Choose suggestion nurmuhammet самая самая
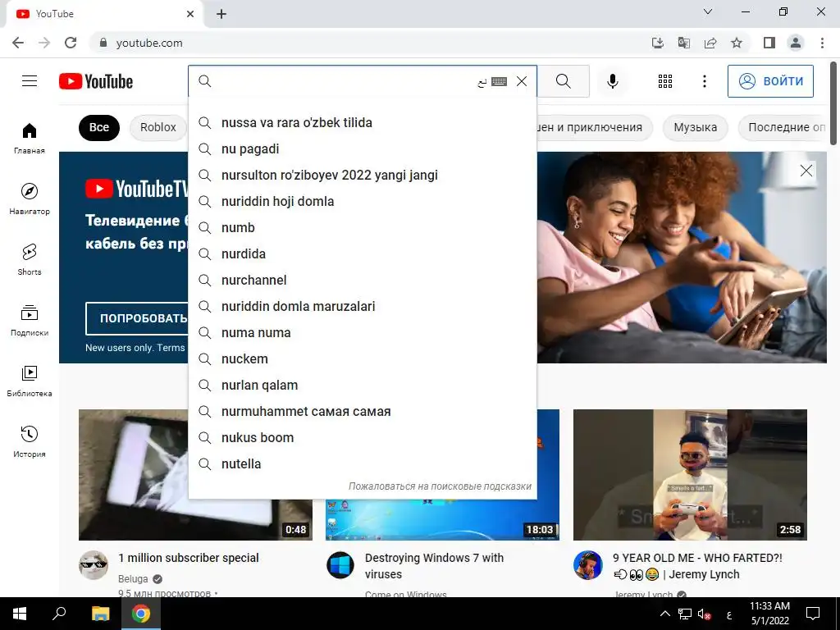Screen dimensions: 840x630 pyautogui.click(x=362, y=412)
